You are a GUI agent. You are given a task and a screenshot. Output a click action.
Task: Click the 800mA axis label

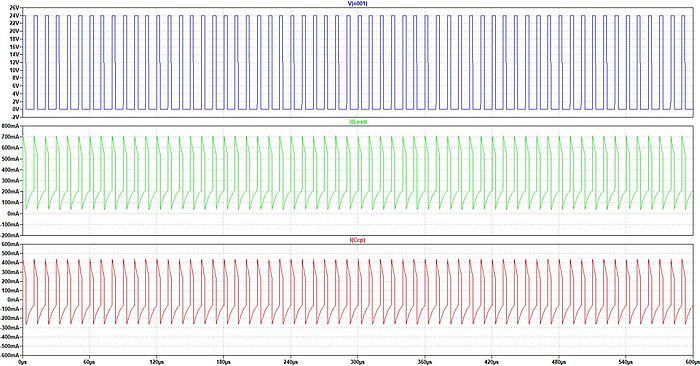pos(11,126)
